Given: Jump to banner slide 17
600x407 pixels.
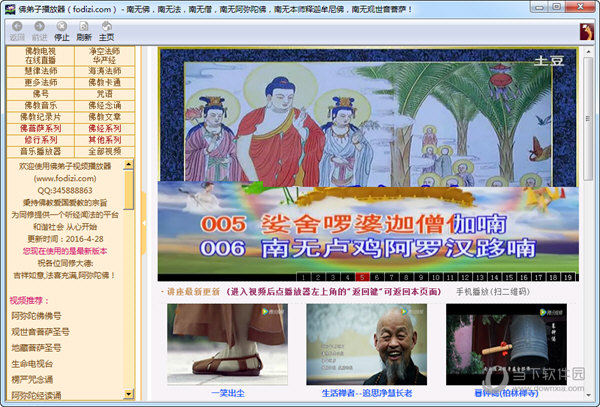Looking at the screenshot, I should point(539,277).
